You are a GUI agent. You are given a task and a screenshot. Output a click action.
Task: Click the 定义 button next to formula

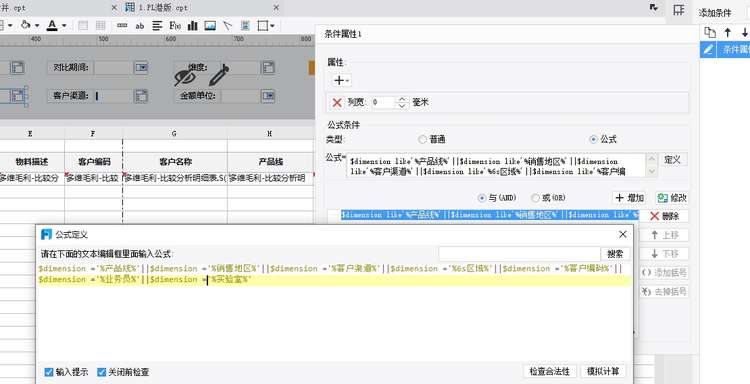coord(673,160)
